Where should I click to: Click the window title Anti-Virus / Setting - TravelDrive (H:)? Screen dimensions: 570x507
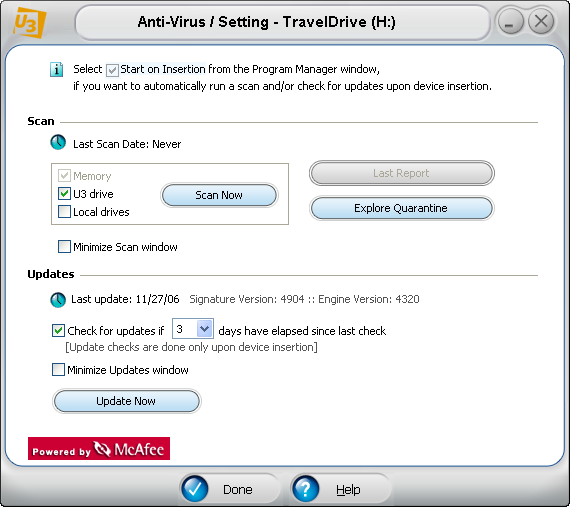coord(266,22)
